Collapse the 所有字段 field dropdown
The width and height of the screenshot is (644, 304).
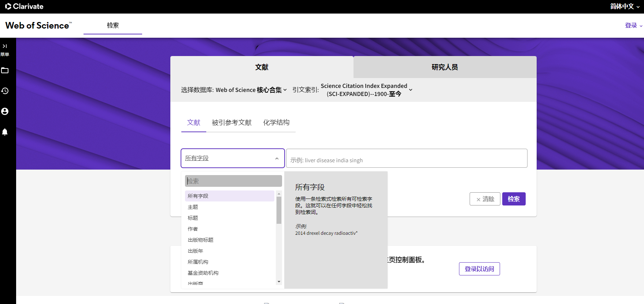233,158
